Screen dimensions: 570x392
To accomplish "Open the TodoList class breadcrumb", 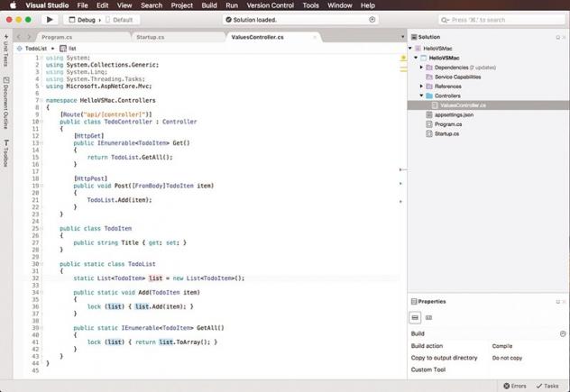I will (34, 49).
